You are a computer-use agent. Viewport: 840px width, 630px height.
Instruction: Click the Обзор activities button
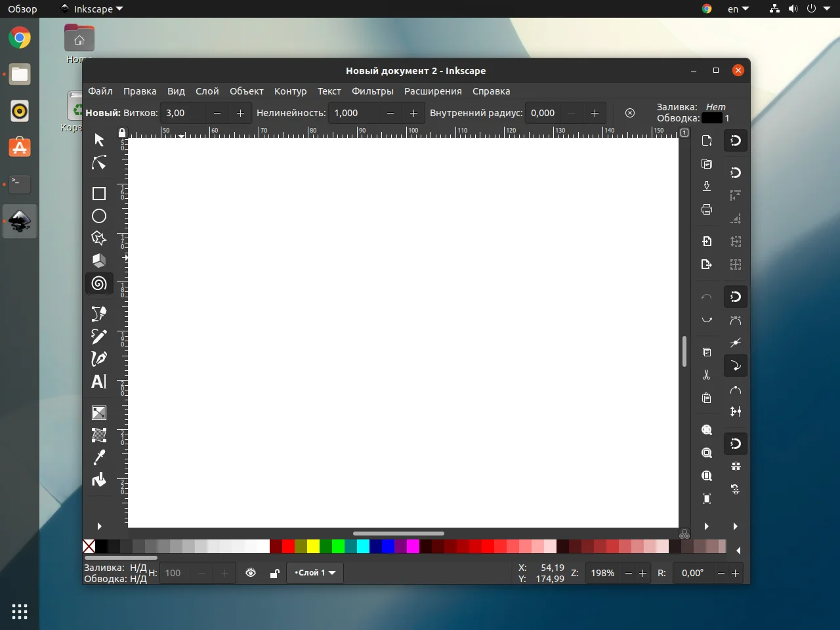pos(22,9)
